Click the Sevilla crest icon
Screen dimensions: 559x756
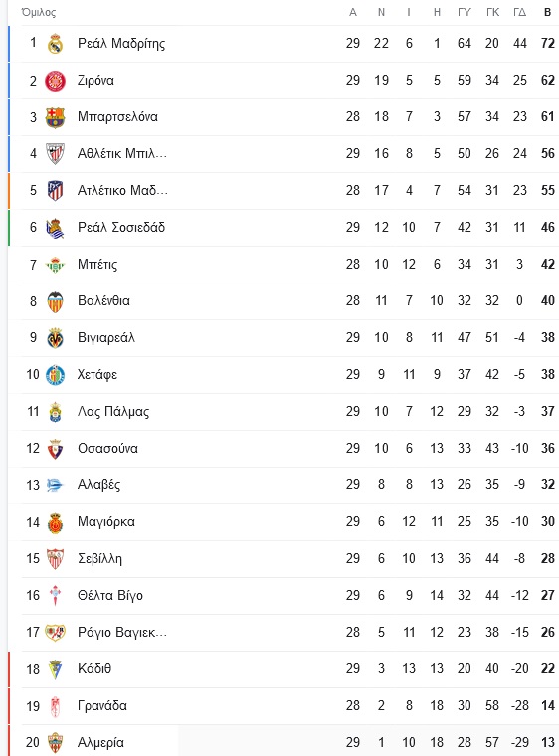pyautogui.click(x=55, y=559)
